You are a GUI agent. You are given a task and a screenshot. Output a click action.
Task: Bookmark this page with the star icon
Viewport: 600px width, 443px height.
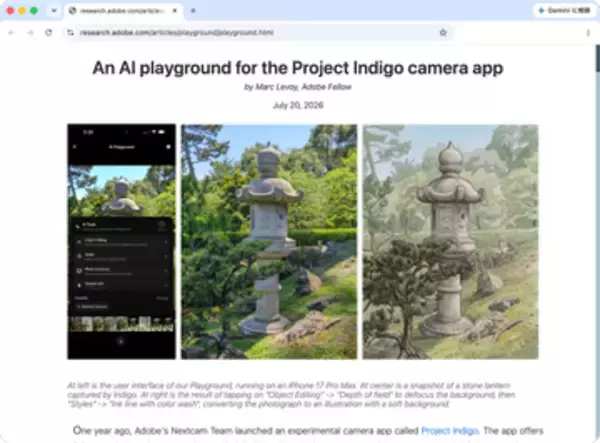(x=443, y=33)
